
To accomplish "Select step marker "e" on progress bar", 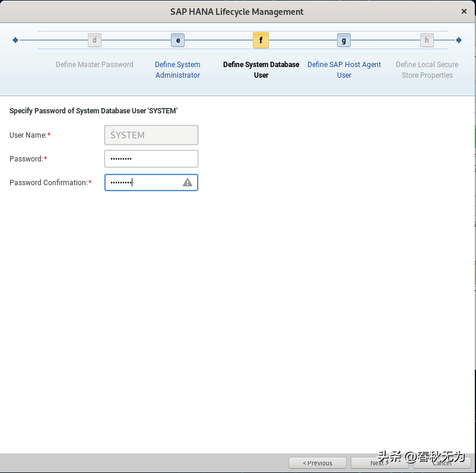I will (177, 40).
